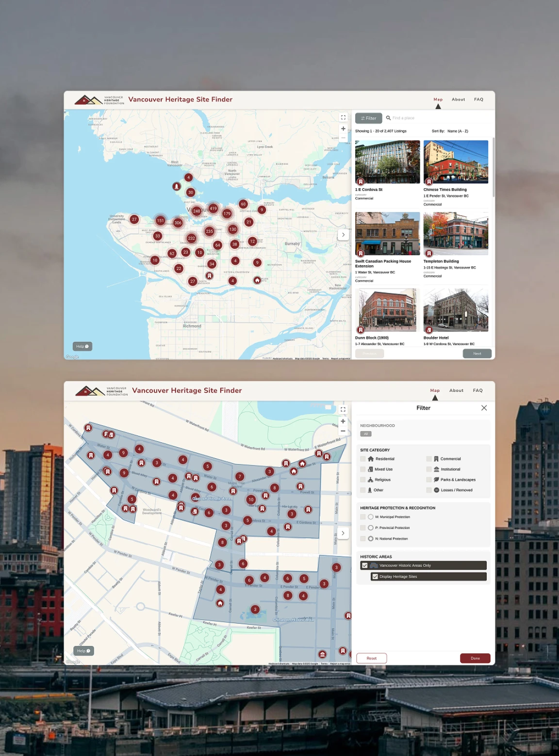
Task: Collapse the listings panel using the upper map chevron
Action: click(x=343, y=235)
